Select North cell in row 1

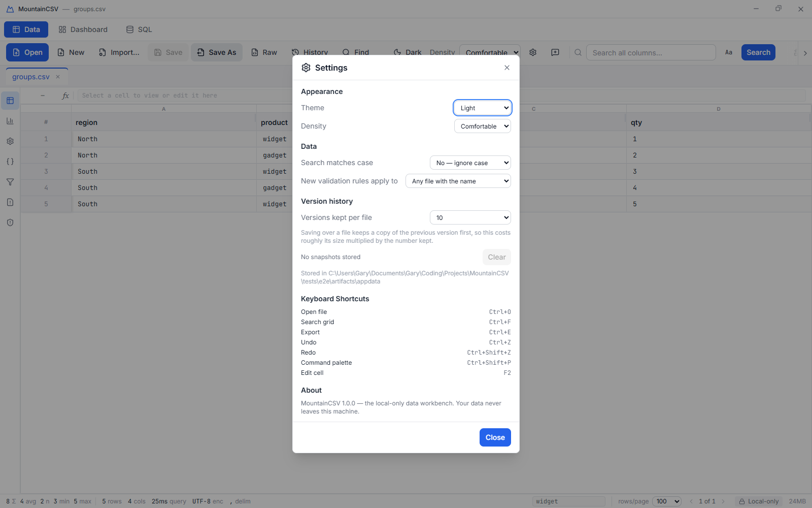[x=164, y=139]
